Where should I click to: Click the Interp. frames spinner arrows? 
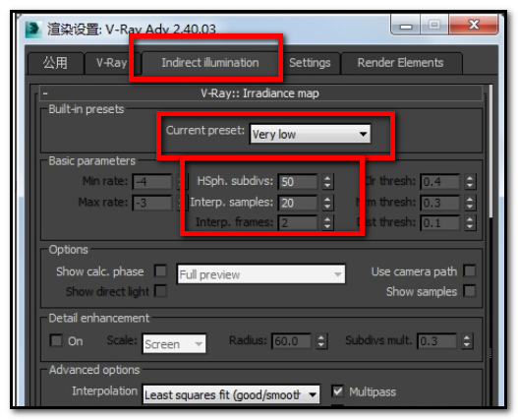point(327,223)
